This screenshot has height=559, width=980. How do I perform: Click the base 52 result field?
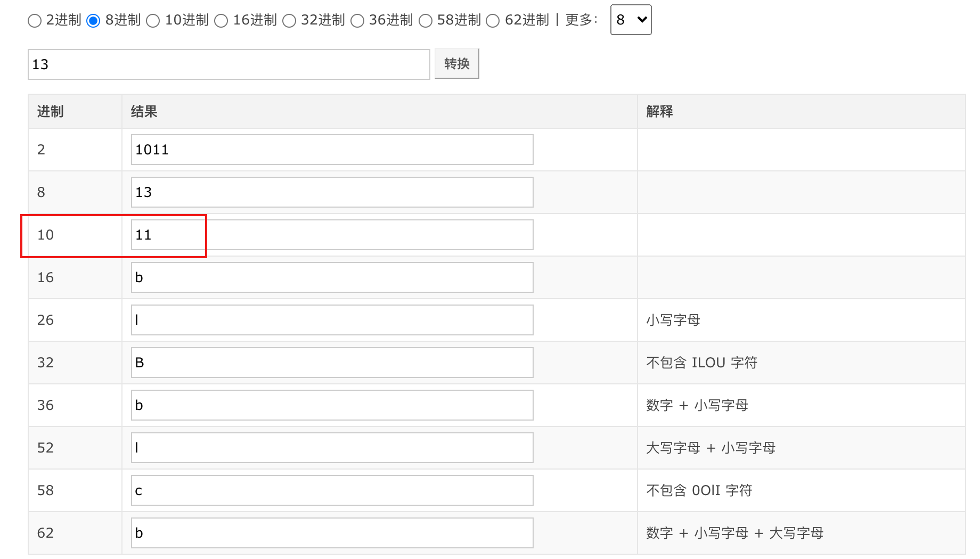[332, 448]
